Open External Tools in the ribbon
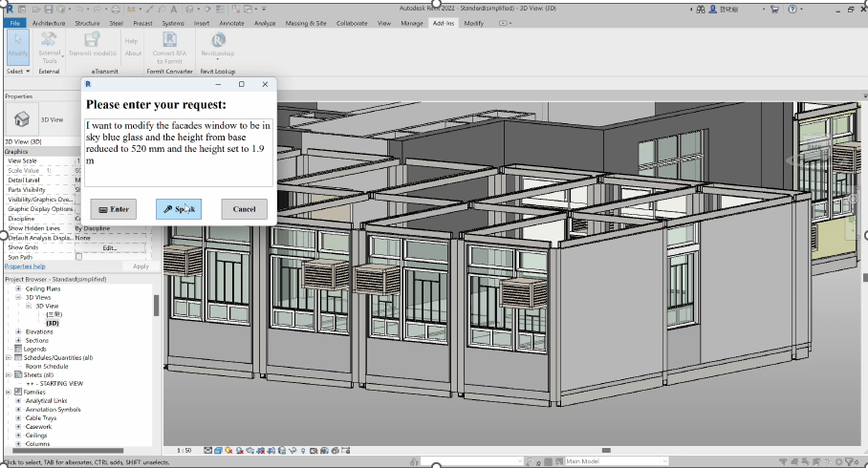 (x=49, y=45)
